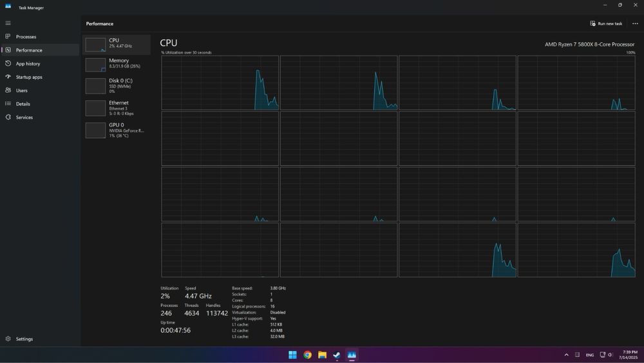
Task: Click Task Manager icon on taskbar
Action: coord(352,355)
